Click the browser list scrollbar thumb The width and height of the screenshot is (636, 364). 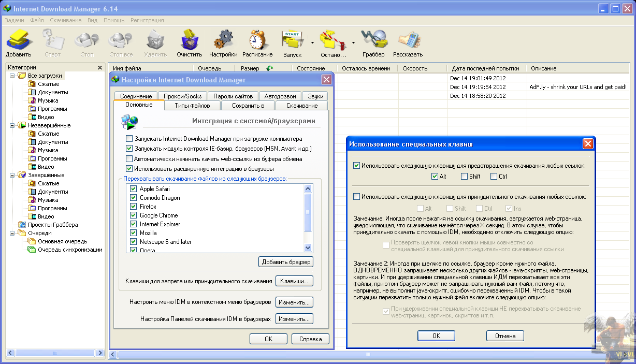click(308, 212)
